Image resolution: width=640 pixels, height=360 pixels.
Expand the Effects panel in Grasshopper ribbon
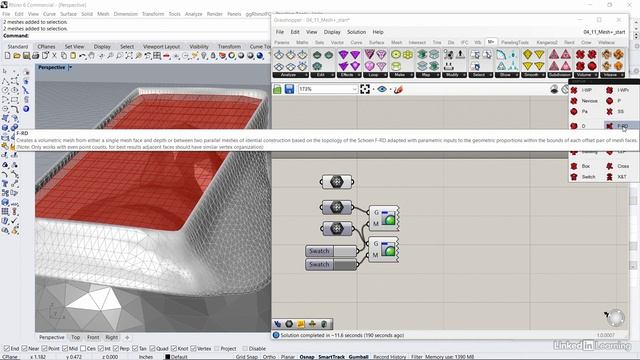coord(349,75)
